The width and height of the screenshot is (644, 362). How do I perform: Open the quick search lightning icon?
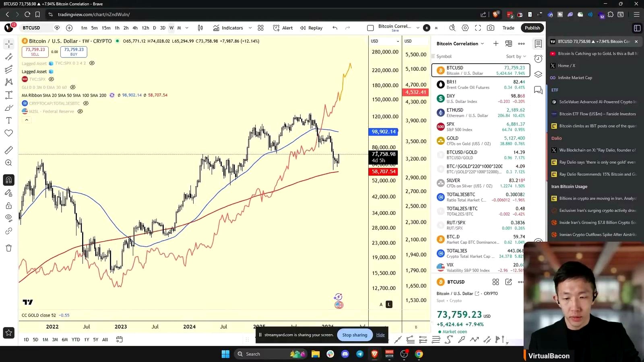click(x=452, y=28)
